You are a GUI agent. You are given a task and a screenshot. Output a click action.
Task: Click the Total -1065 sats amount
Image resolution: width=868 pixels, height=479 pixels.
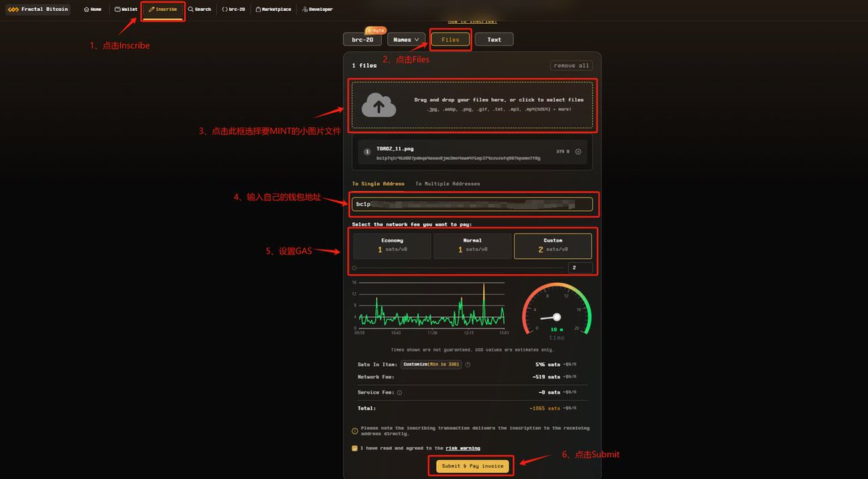(545, 408)
